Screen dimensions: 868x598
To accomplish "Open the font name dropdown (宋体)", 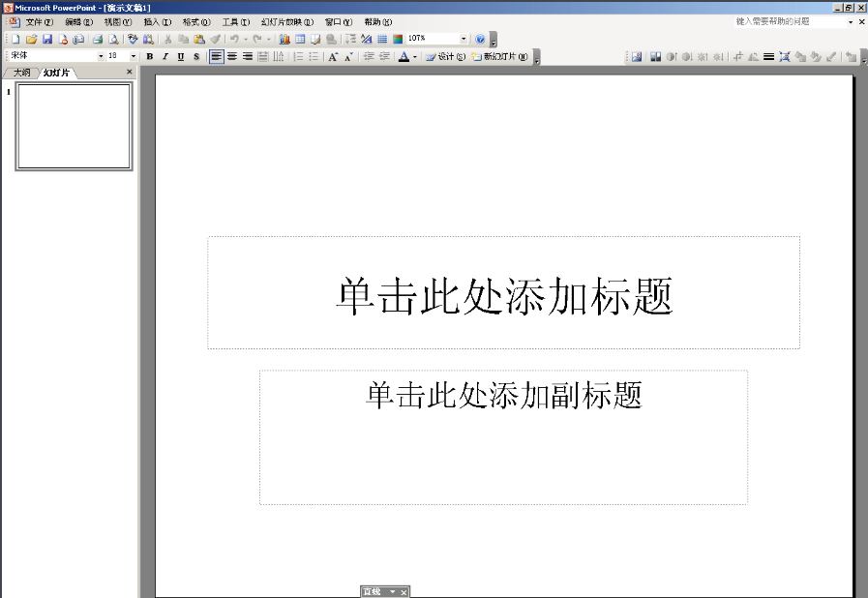I will tap(101, 56).
